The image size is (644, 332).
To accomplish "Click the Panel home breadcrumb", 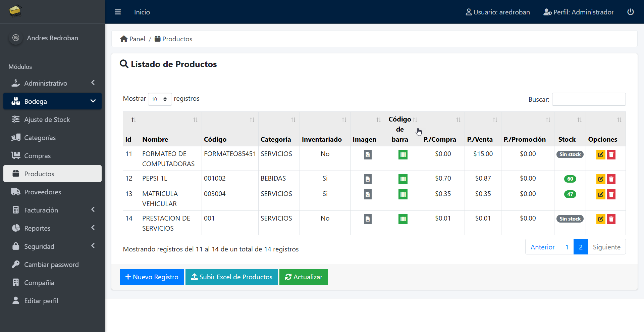I will [133, 39].
